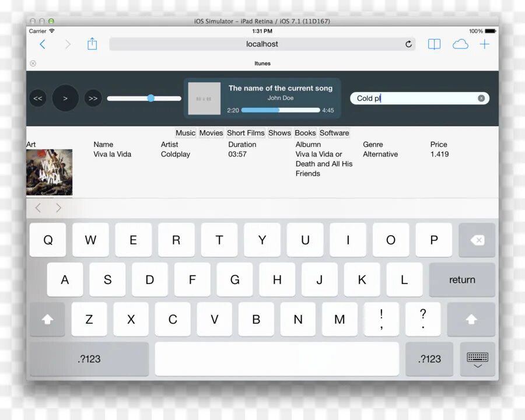Reload the localhost page

pyautogui.click(x=408, y=44)
